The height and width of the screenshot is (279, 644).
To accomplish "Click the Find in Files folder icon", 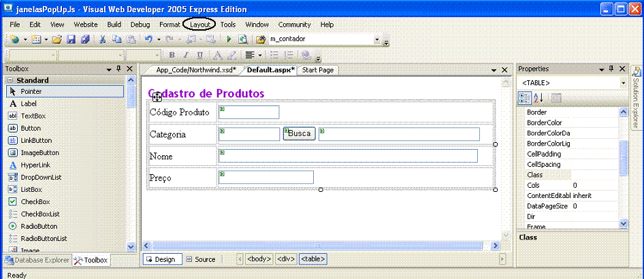I will (x=260, y=39).
